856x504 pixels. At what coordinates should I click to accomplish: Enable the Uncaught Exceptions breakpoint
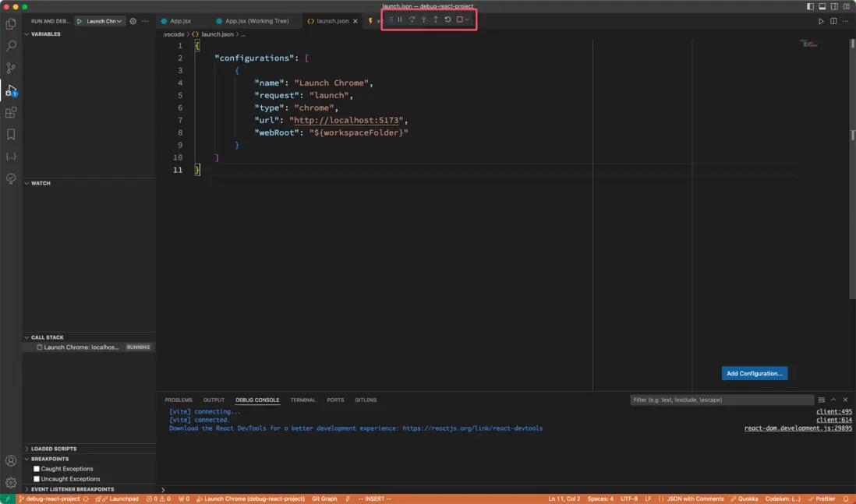(37, 479)
